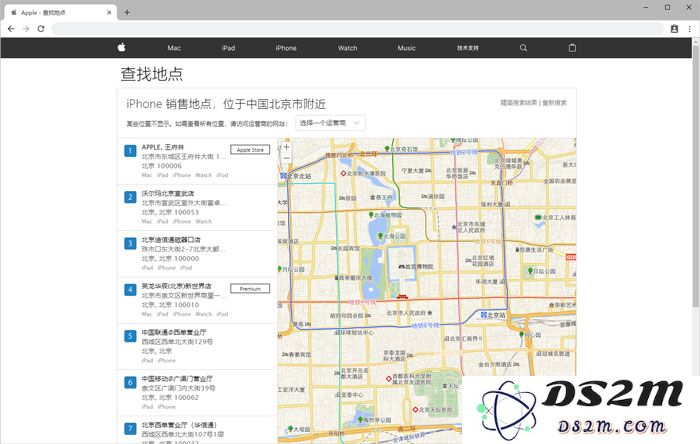This screenshot has width=700, height=444.
Task: Select the blue number 2 store marker
Action: point(130,197)
